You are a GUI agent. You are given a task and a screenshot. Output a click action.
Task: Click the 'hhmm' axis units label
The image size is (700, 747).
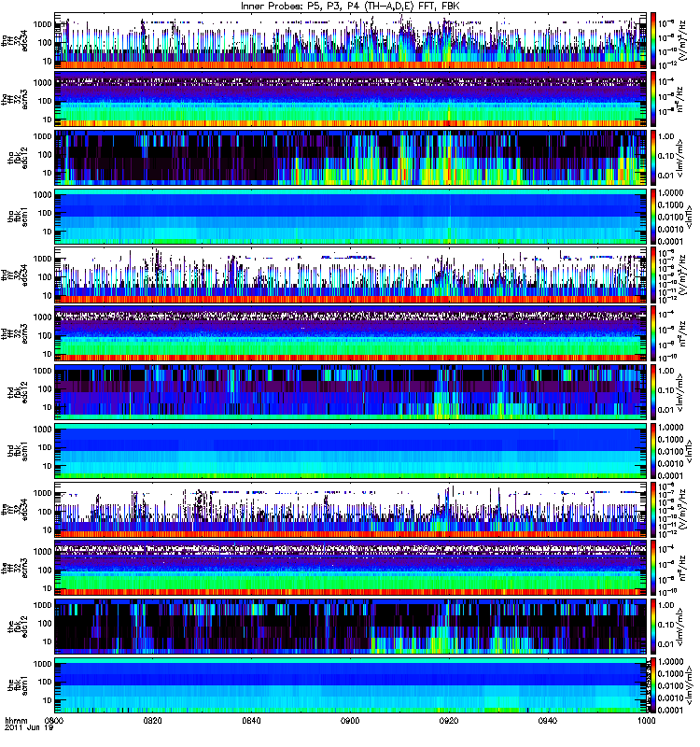click(17, 720)
